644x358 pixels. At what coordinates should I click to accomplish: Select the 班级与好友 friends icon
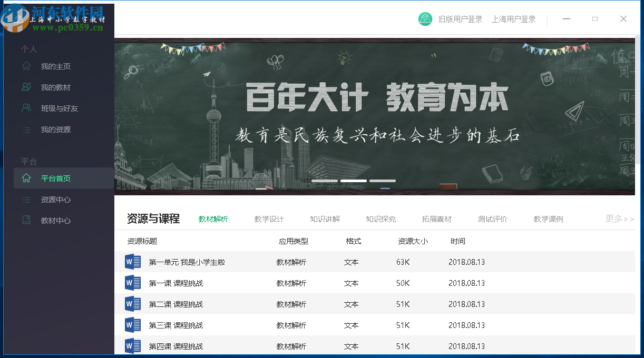point(26,108)
